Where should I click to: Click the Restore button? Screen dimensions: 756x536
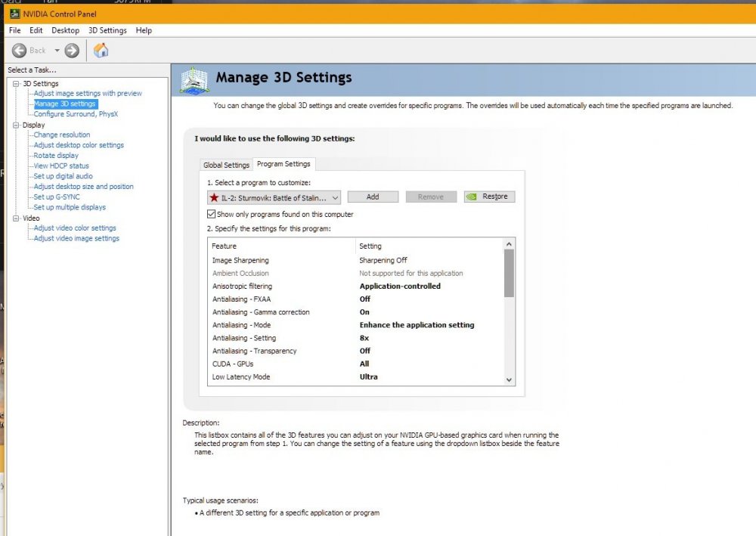[x=489, y=197]
